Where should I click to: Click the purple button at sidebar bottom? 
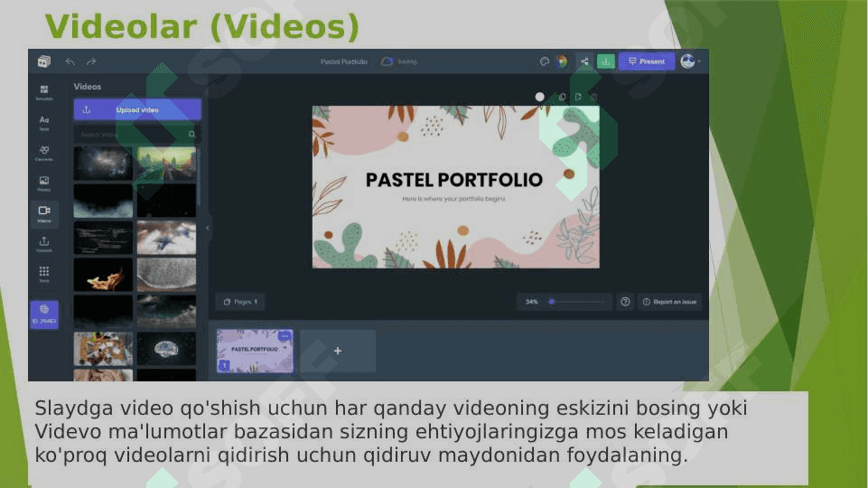(x=44, y=314)
